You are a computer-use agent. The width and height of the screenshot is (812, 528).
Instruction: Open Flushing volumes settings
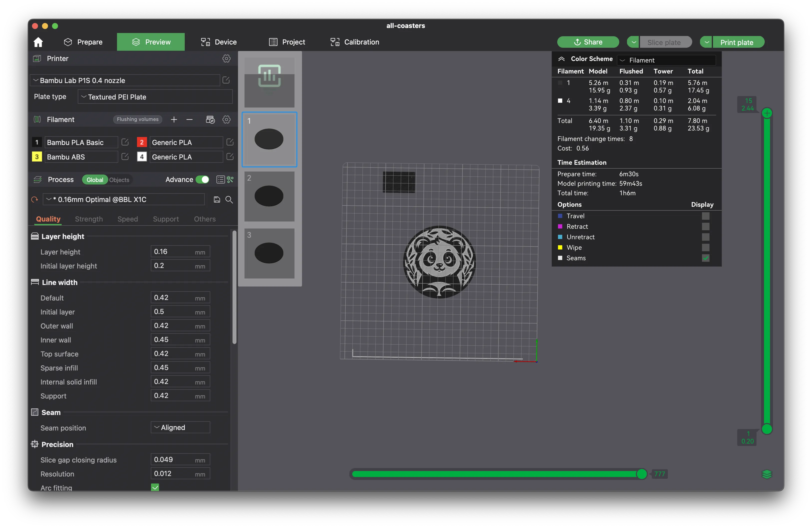[137, 119]
